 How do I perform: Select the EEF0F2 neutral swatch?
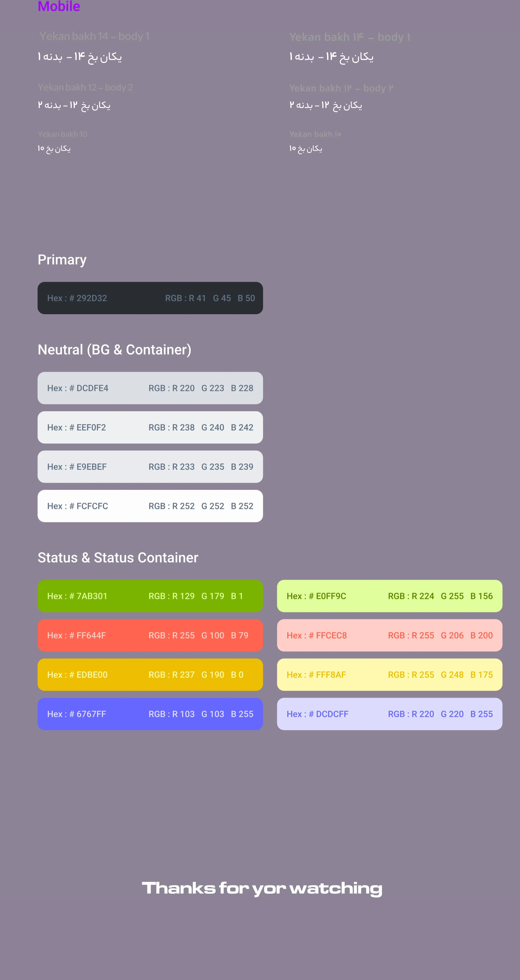(x=150, y=427)
